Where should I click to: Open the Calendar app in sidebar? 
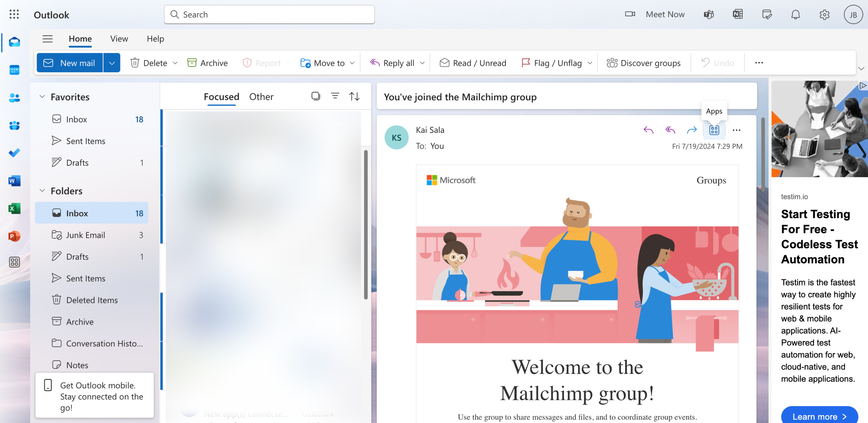pyautogui.click(x=14, y=70)
